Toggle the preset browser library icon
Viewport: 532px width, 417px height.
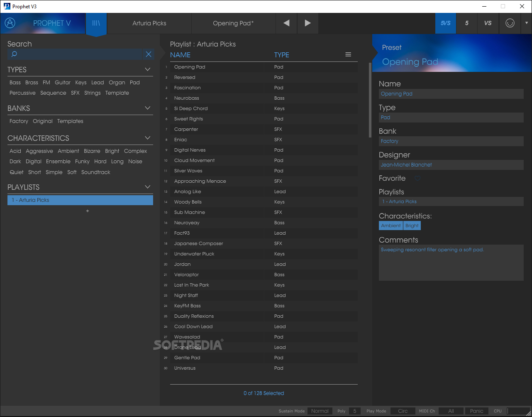(96, 23)
